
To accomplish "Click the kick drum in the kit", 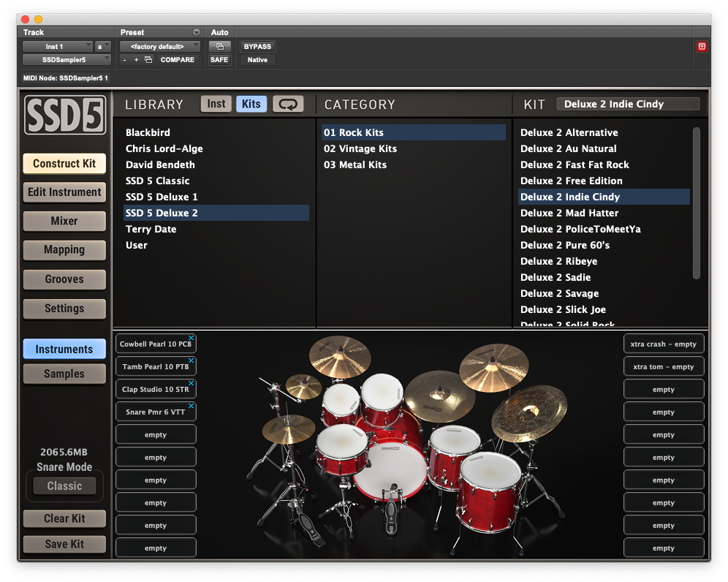I will point(390,469).
